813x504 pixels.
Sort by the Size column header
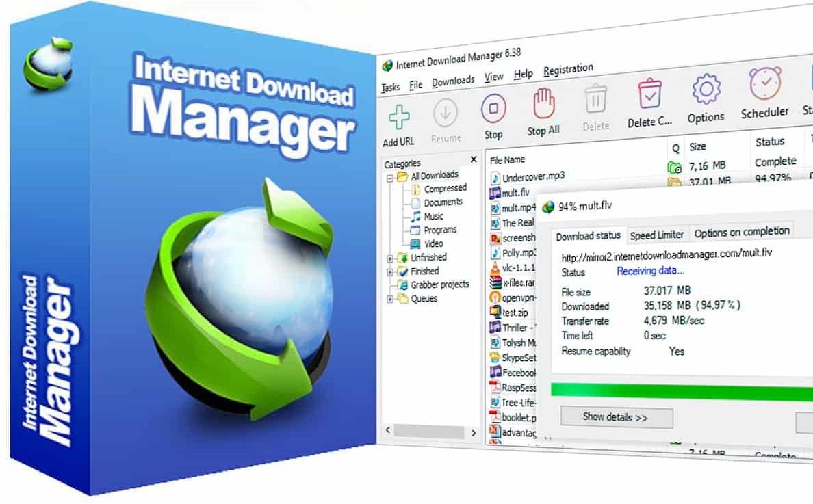tap(697, 146)
